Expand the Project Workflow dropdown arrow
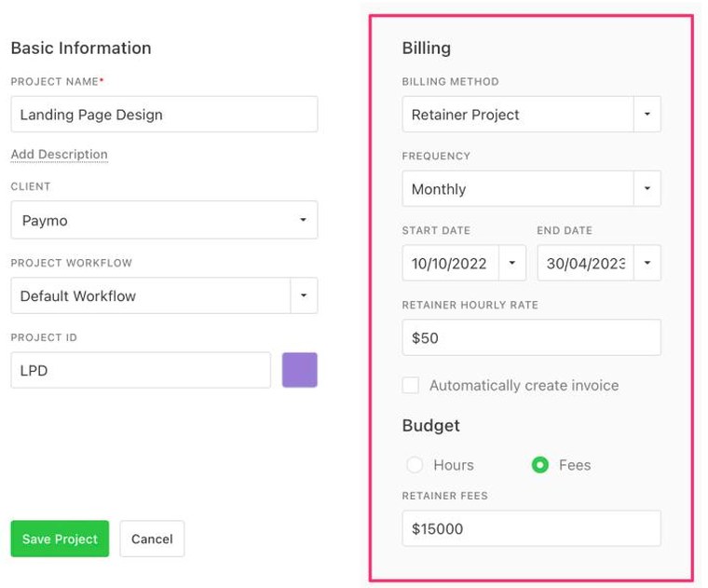The width and height of the screenshot is (708, 588). [x=304, y=295]
